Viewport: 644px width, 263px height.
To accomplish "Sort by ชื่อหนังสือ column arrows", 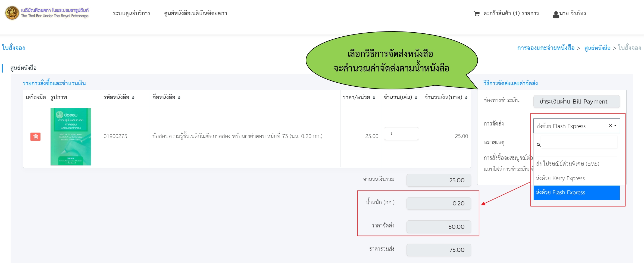I will (179, 98).
